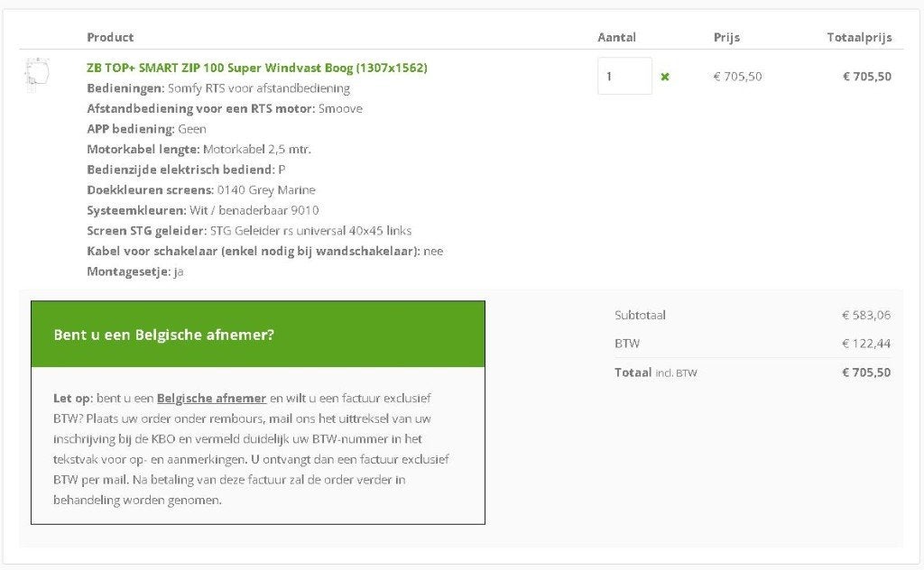The height and width of the screenshot is (570, 924).
Task: Select the unit price € 705,50 in Prijs column
Action: pos(738,76)
